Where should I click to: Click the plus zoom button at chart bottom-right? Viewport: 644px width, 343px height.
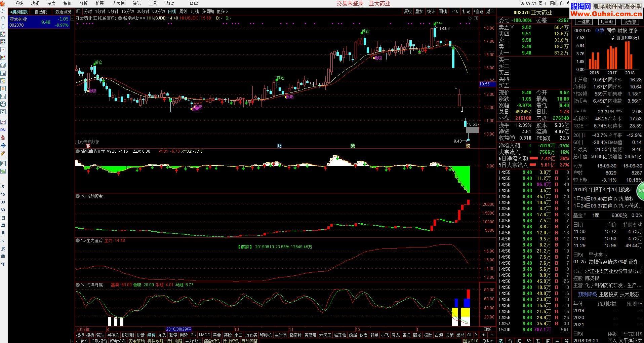point(484,335)
